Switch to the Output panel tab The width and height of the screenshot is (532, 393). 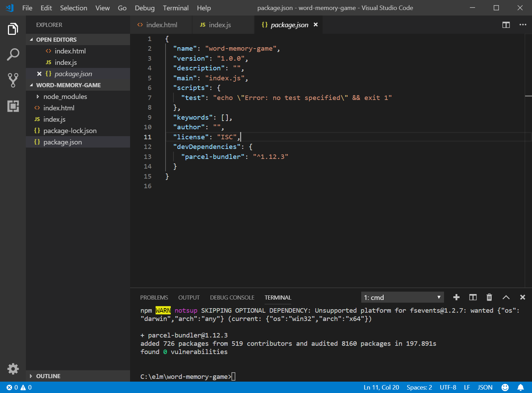click(189, 298)
